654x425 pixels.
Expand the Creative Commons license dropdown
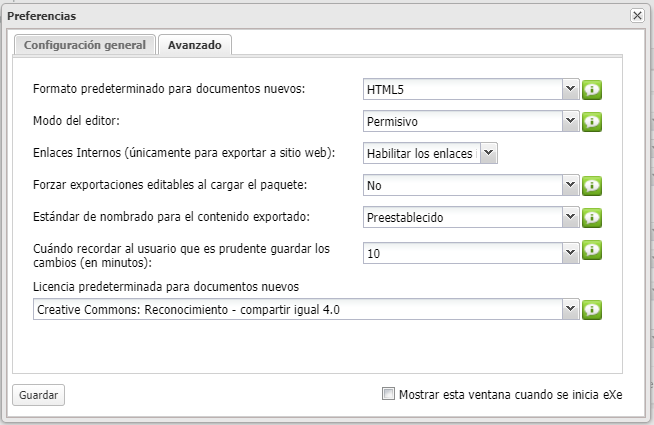pos(571,310)
